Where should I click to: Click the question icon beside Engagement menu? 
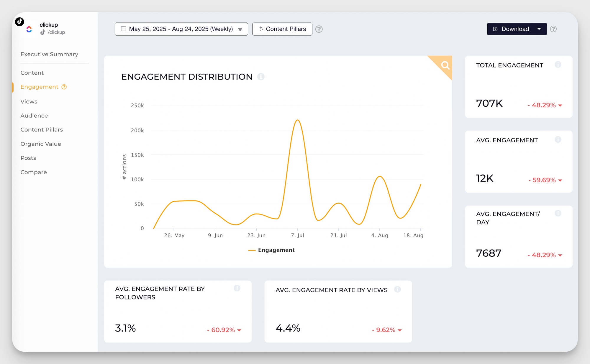(64, 87)
